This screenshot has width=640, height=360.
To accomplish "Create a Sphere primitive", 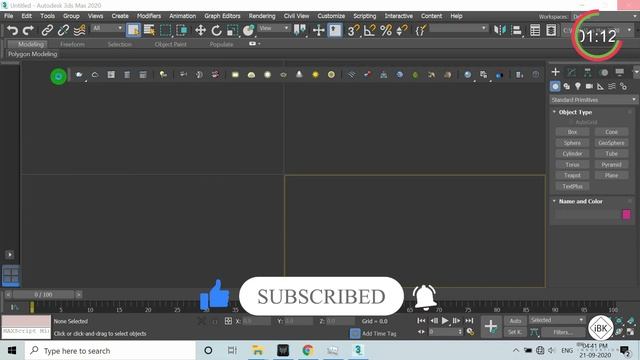I will [572, 143].
